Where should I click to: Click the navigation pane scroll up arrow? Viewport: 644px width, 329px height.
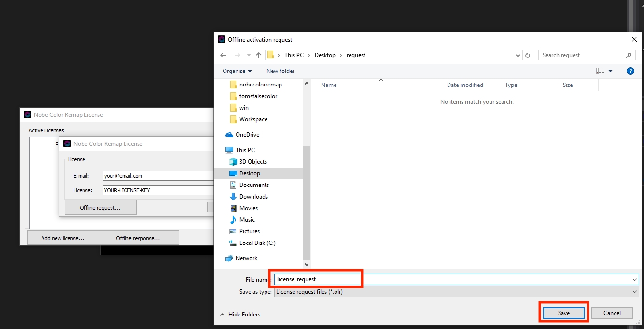(x=307, y=83)
